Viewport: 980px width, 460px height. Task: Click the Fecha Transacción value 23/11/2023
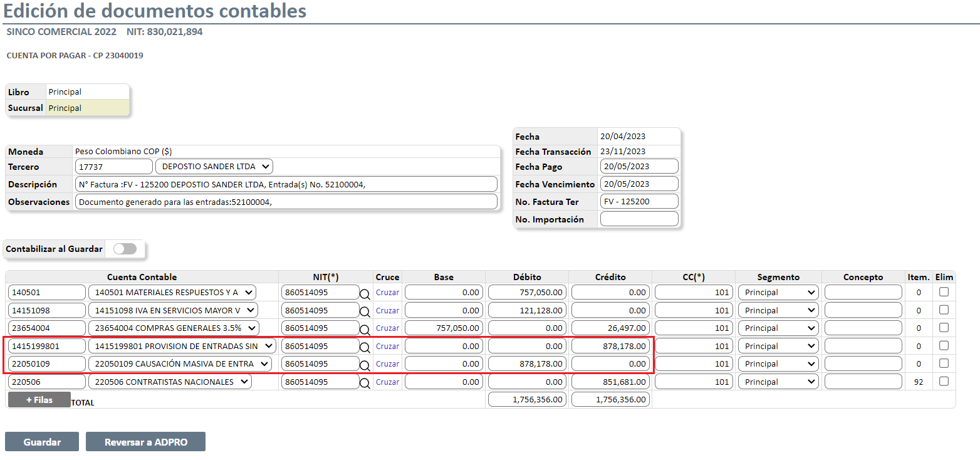[x=623, y=151]
